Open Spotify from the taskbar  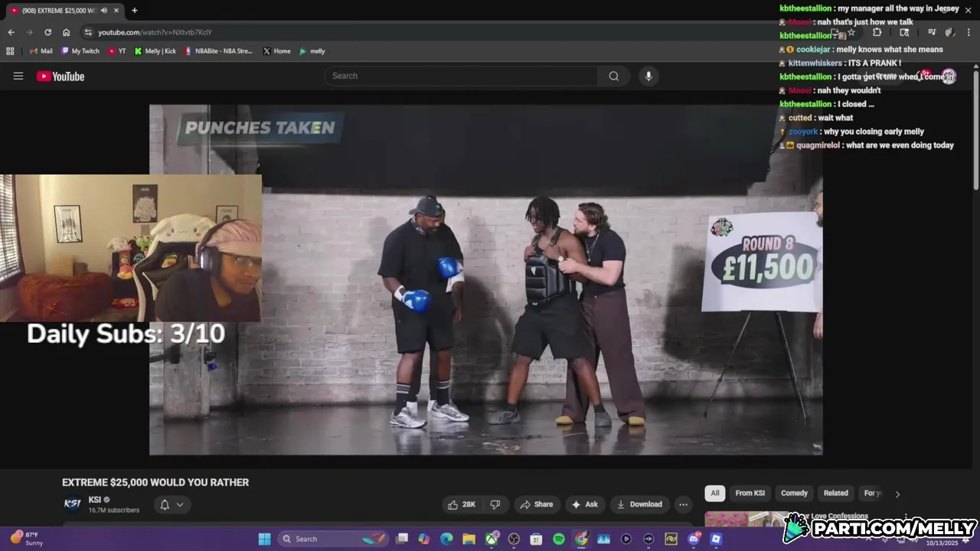[559, 539]
